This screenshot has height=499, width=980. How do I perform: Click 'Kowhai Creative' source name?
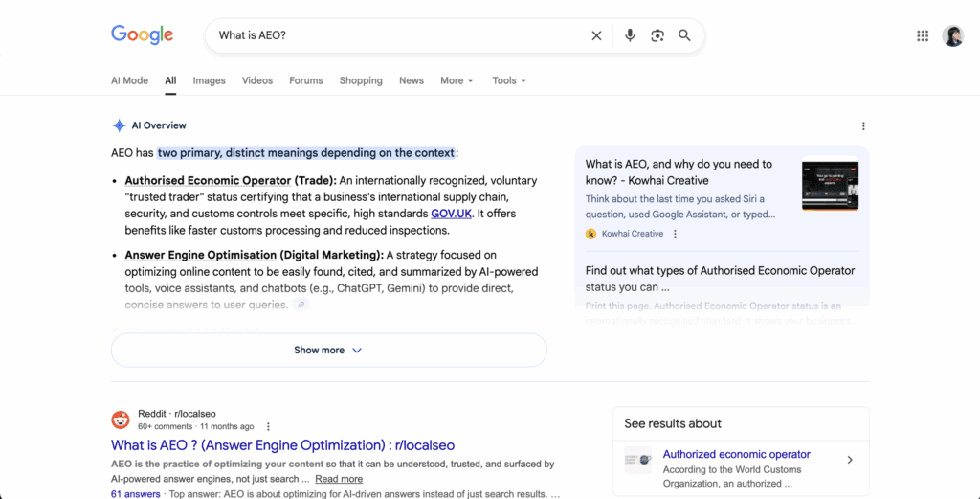click(x=633, y=234)
